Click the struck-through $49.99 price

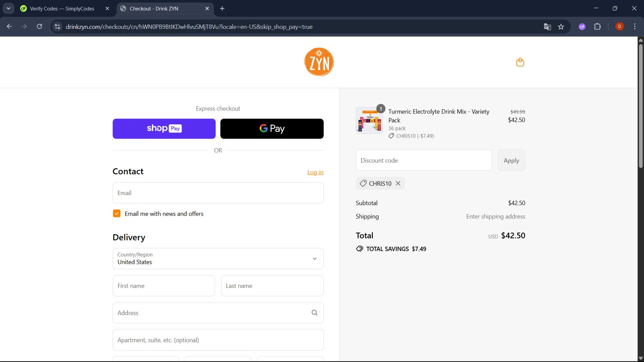[517, 112]
